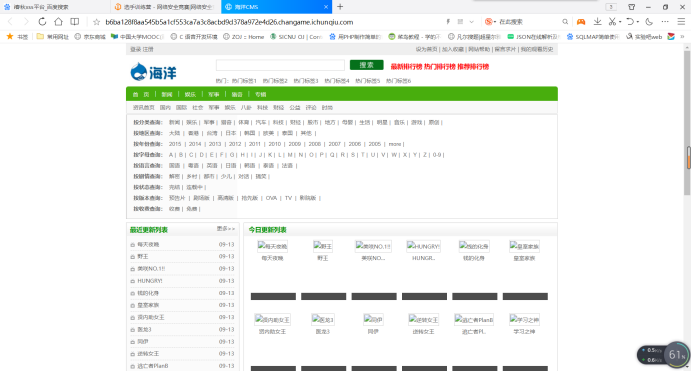Expand the address bar dropdown chevron

point(471,22)
